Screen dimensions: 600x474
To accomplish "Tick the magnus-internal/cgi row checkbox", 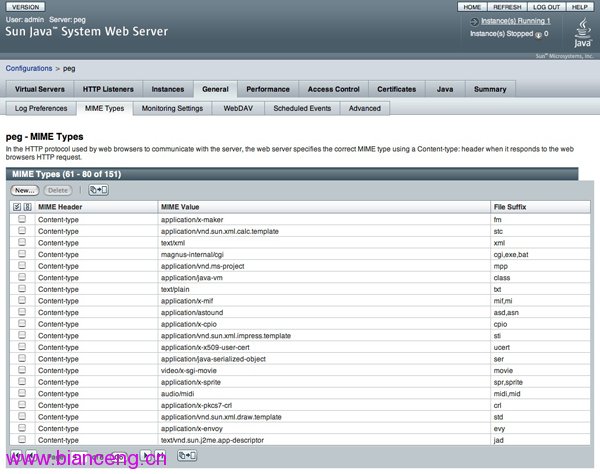I will 22,254.
